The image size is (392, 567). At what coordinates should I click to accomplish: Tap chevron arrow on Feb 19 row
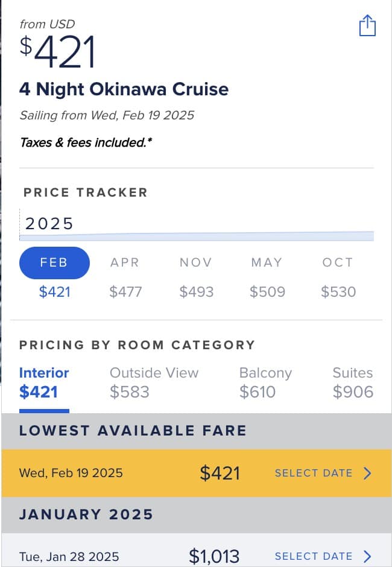point(367,473)
